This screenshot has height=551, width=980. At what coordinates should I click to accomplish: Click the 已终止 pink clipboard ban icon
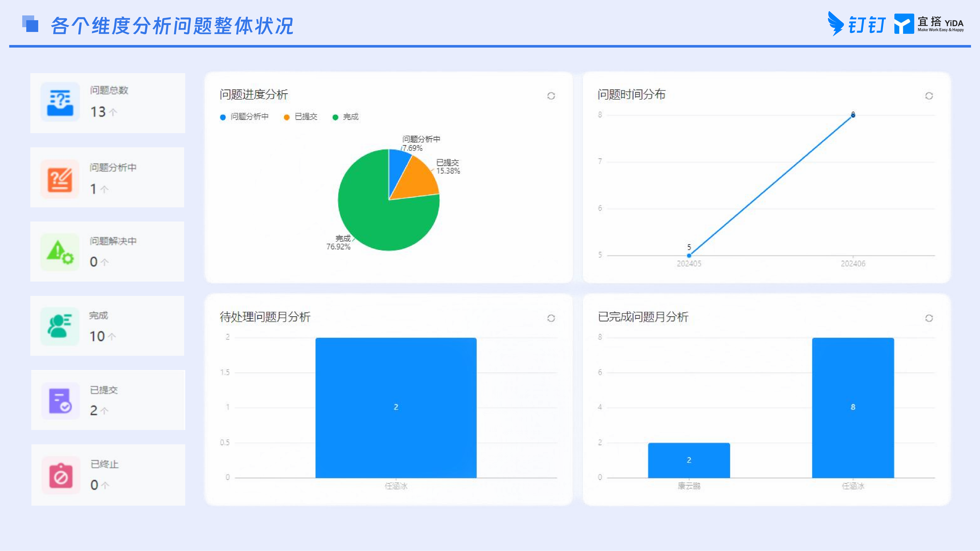pyautogui.click(x=61, y=475)
